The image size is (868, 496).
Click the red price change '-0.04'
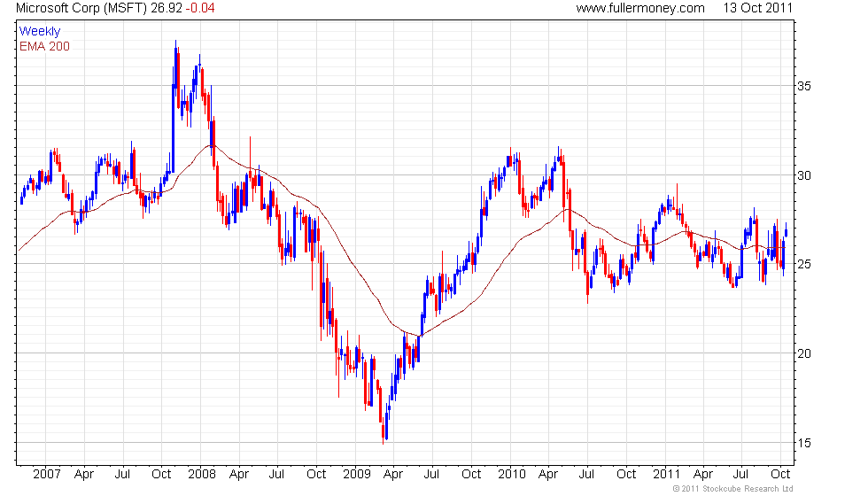(x=200, y=8)
